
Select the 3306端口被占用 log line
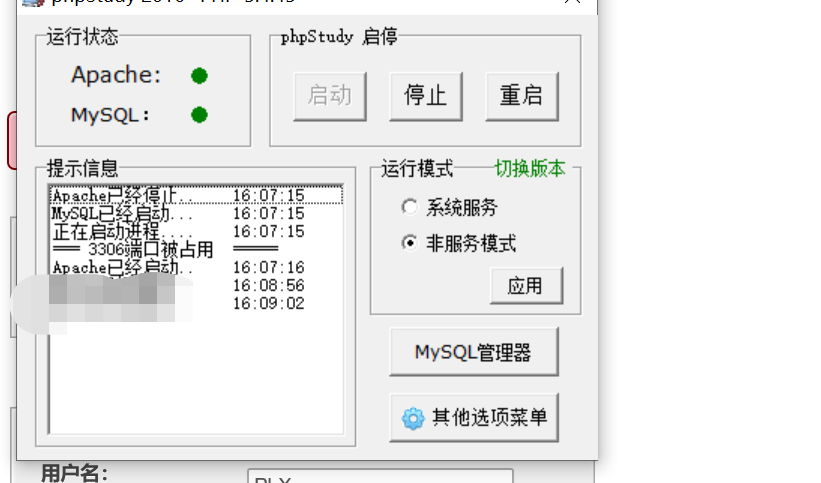[x=196, y=249]
